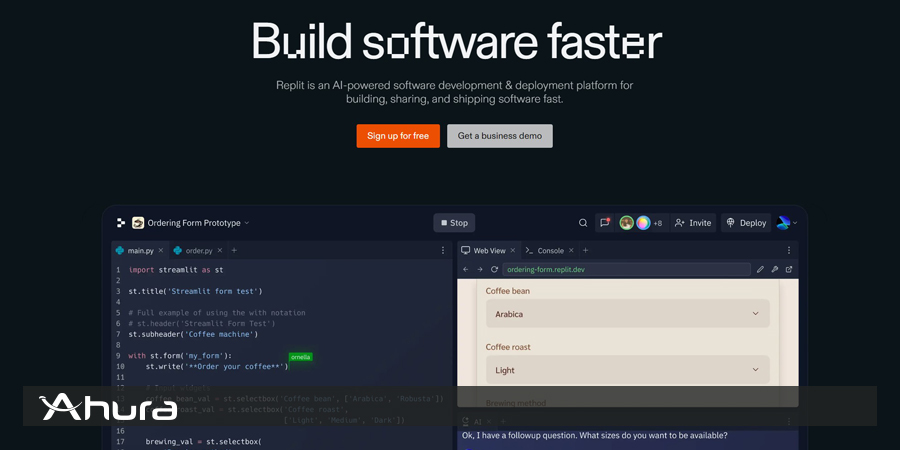Close the main.py tab
900x450 pixels.
click(x=163, y=250)
